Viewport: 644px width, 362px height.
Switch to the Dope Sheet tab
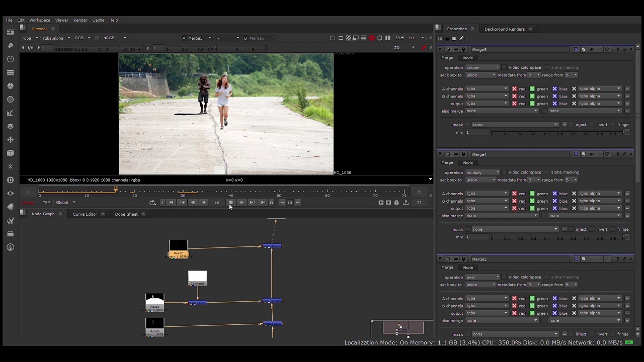point(126,214)
